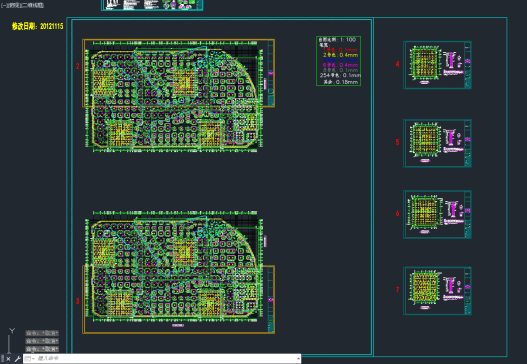Open the 二维线框 visual style menu
The height and width of the screenshot is (364, 527).
(33, 5)
